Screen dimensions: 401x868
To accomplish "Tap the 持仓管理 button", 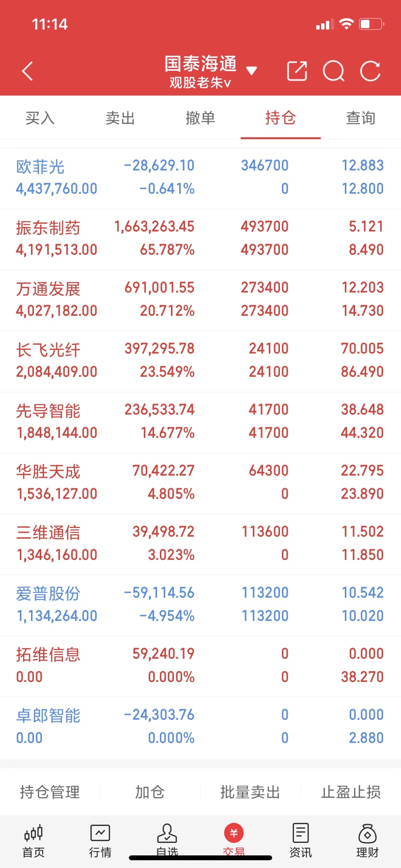I will pos(50,792).
